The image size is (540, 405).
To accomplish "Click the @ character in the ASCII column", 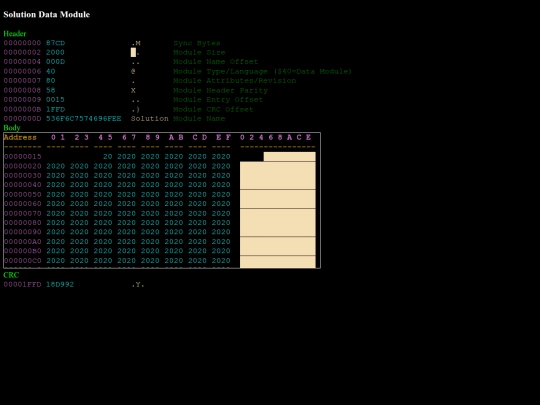I will (133, 71).
